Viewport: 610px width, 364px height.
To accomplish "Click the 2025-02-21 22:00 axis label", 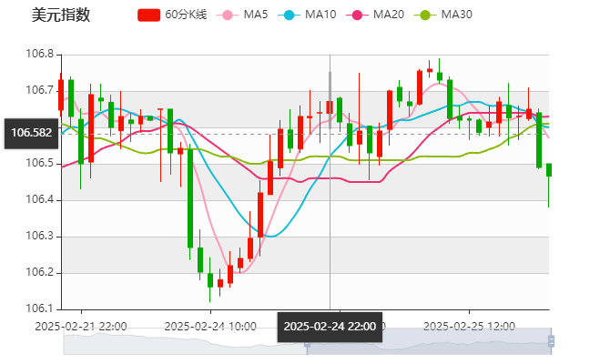I will (x=81, y=327).
